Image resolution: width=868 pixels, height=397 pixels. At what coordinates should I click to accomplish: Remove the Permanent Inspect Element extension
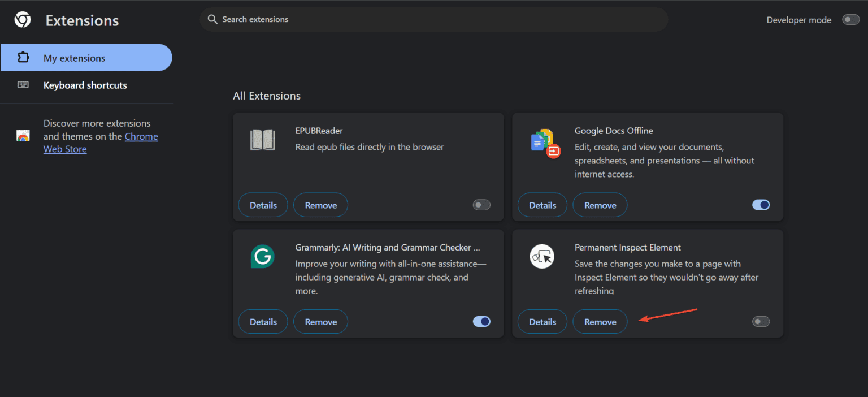click(600, 322)
